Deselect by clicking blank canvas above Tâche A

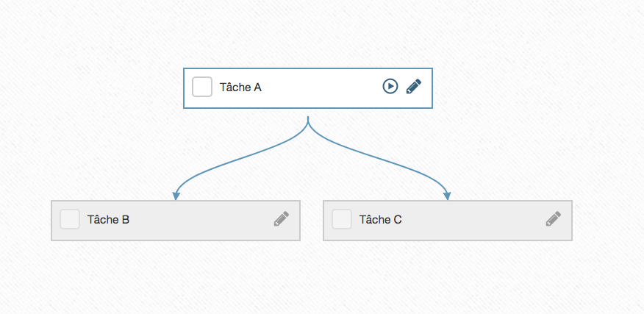[x=308, y=33]
